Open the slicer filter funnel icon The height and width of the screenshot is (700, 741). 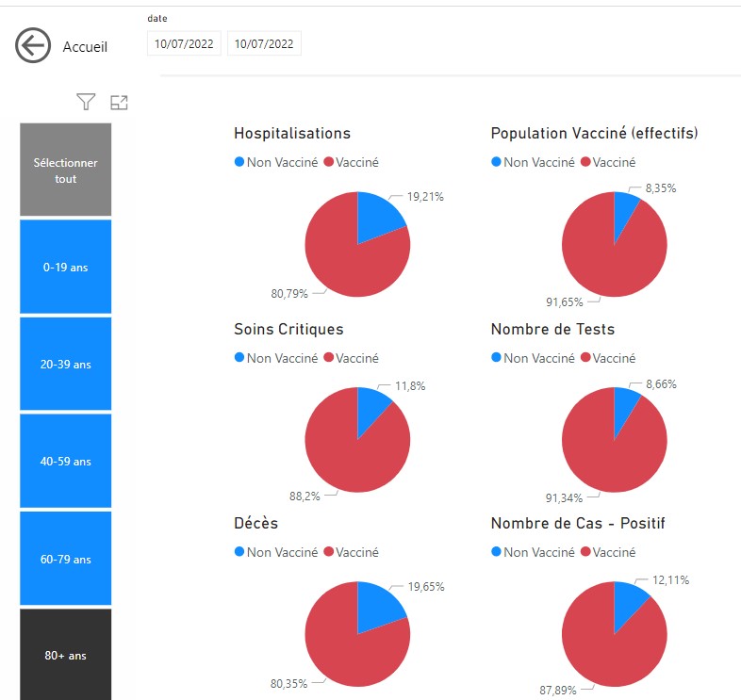[86, 102]
